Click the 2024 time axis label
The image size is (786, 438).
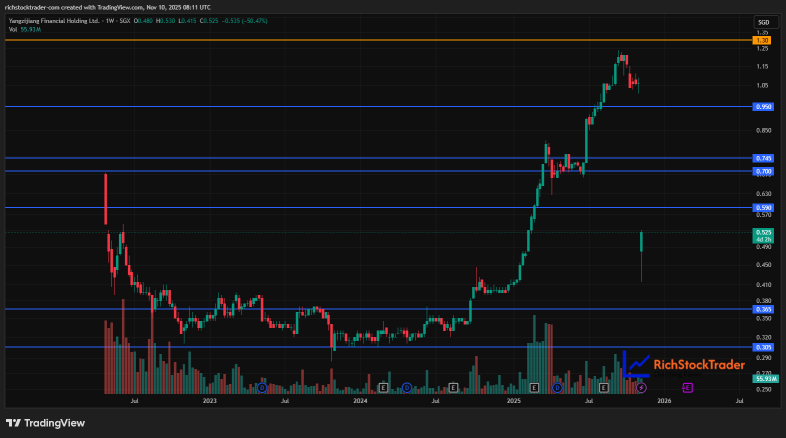pos(360,401)
